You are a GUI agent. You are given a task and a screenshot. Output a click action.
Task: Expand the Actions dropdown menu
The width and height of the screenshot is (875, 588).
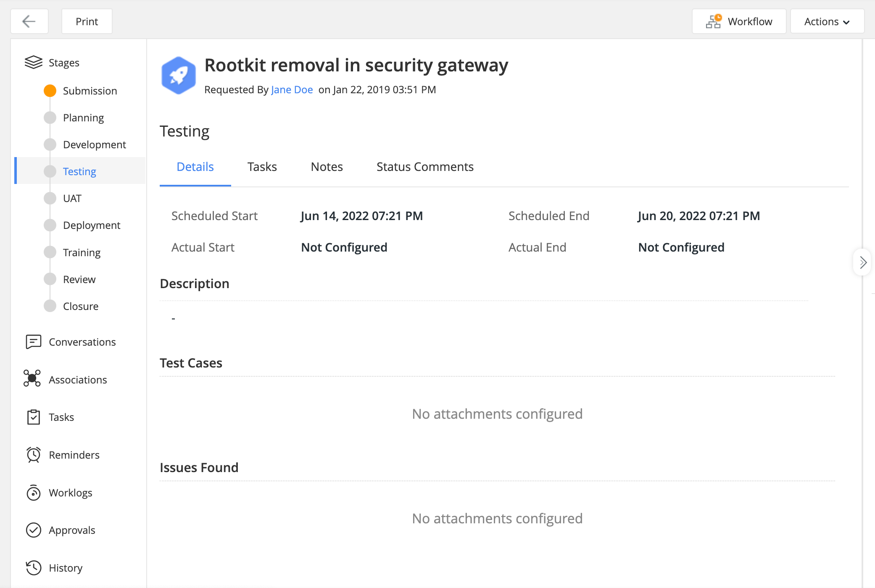coord(827,21)
